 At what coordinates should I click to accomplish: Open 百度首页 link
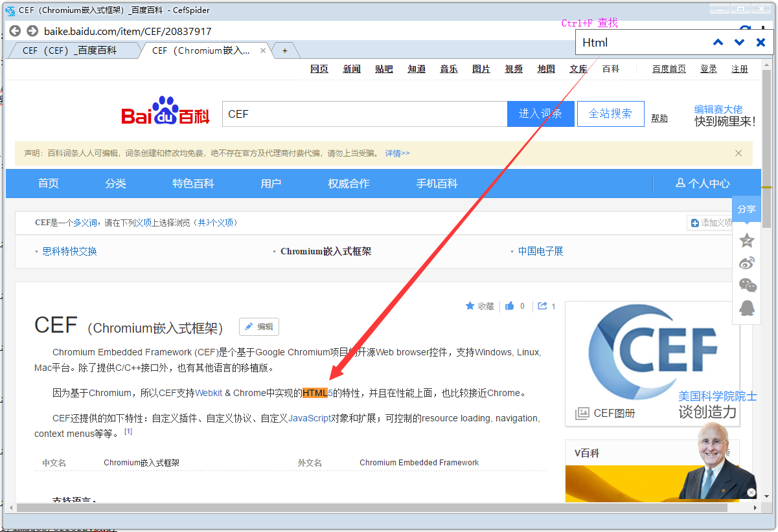[669, 69]
